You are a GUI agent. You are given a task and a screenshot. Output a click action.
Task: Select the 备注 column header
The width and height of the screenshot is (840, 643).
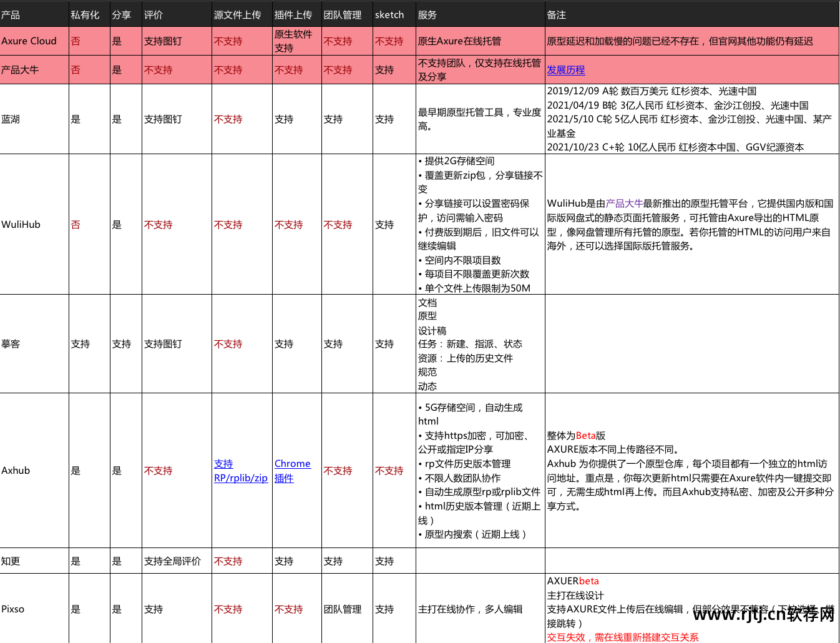692,14
